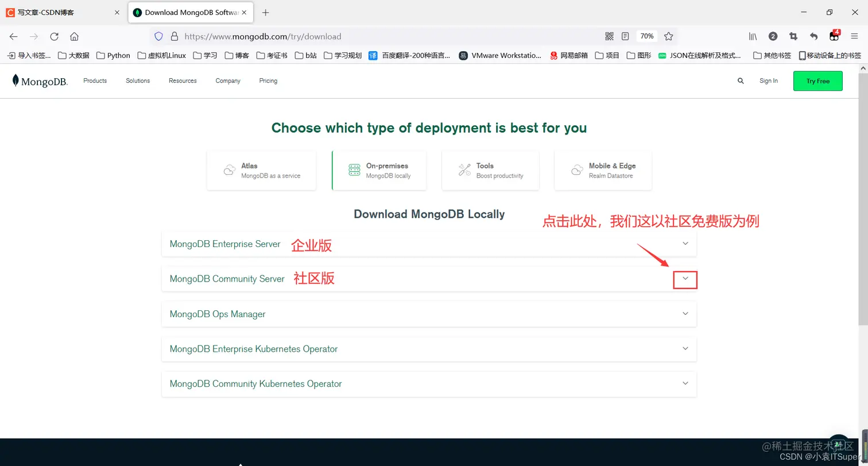This screenshot has width=868, height=466.
Task: Click the circled 2 toolbar icon
Action: pyautogui.click(x=773, y=36)
